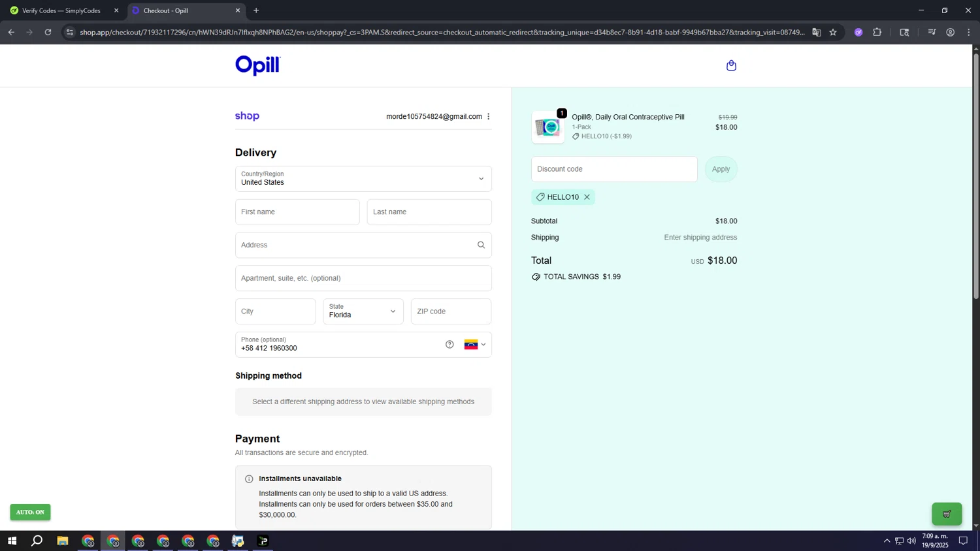Click the HELLO10 discount tag
Image resolution: width=980 pixels, height=551 pixels.
563,197
